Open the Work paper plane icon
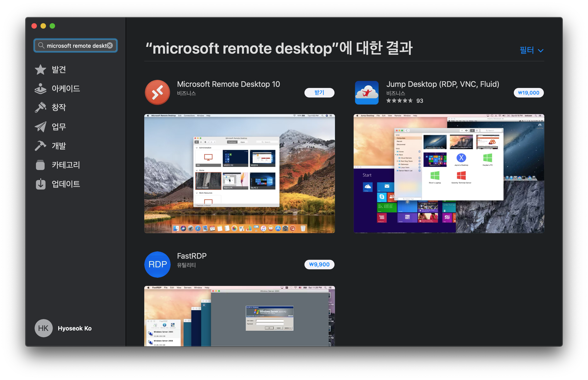Viewport: 588px width, 380px height. [x=40, y=127]
